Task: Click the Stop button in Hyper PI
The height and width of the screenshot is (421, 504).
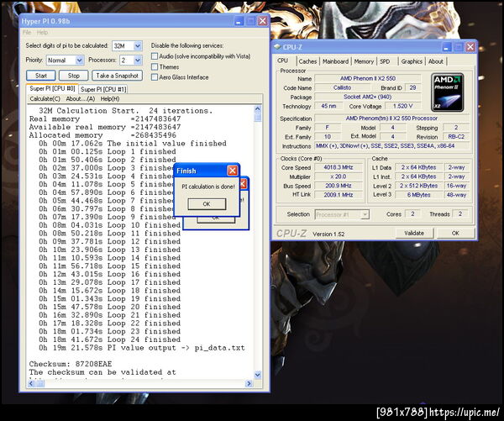Action: tap(74, 76)
